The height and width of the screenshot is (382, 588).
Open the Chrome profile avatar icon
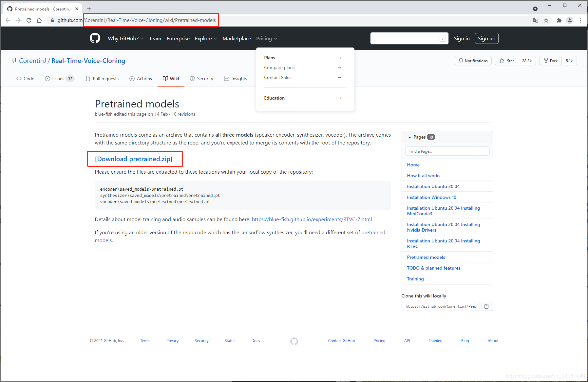570,20
